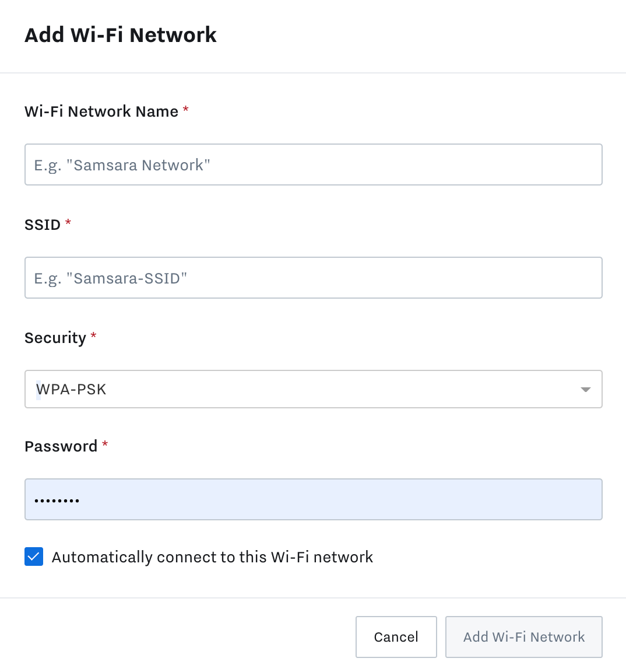
Task: Select the WPA-PSK value in the combo box
Action: [71, 389]
